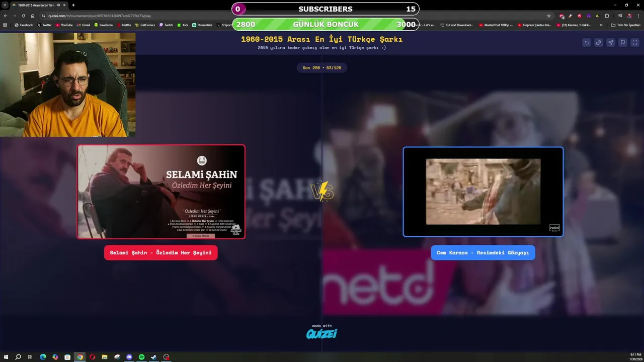Open Opera browser from the taskbar
Image resolution: width=644 pixels, height=362 pixels.
92,357
